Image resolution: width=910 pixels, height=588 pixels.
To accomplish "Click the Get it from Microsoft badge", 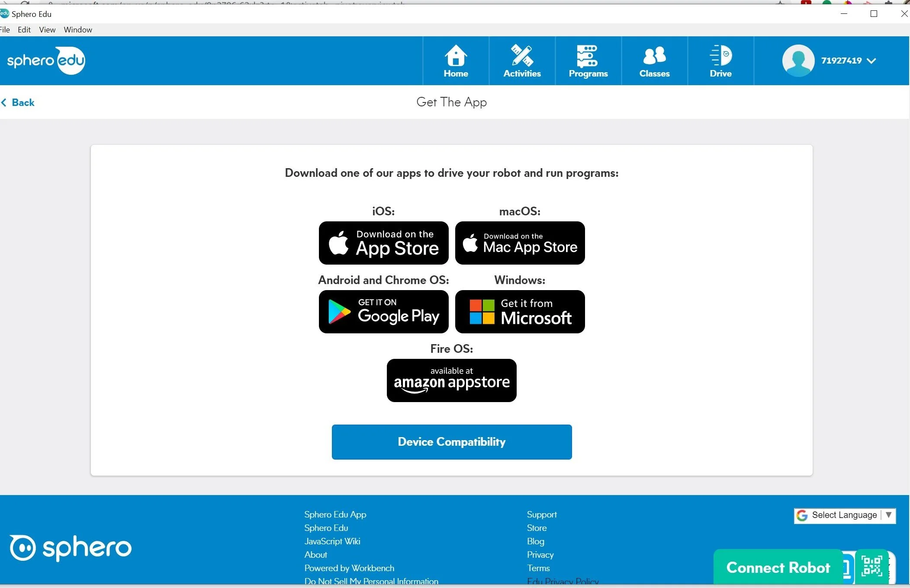I will point(520,312).
